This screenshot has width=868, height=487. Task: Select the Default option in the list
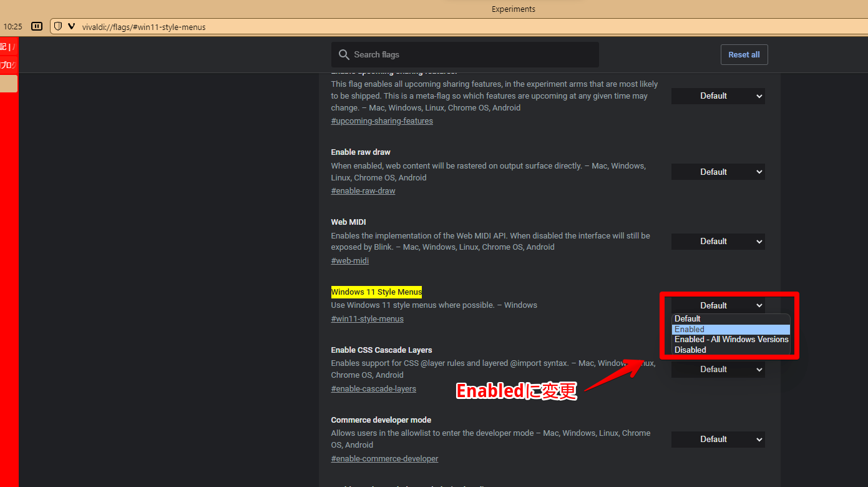point(731,319)
